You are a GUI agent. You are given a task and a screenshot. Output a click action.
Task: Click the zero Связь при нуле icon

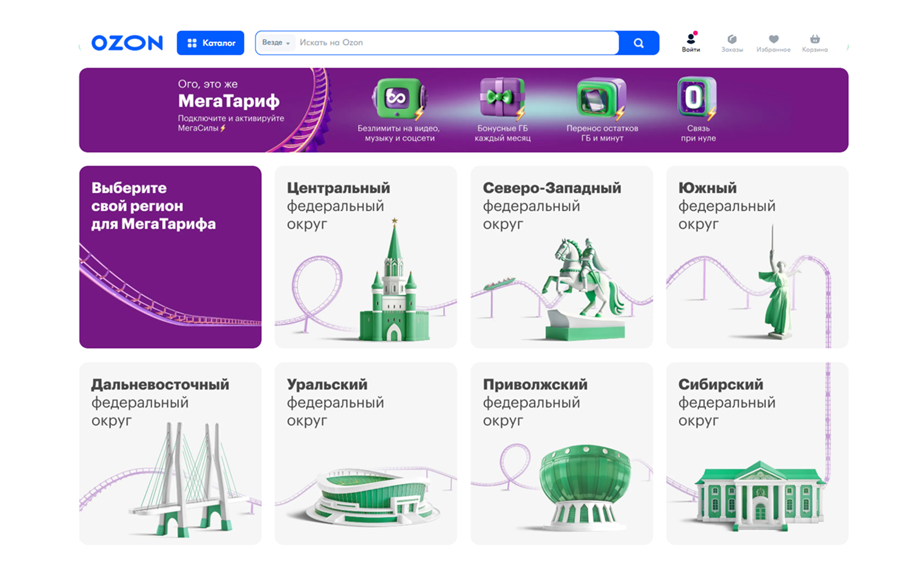click(697, 97)
